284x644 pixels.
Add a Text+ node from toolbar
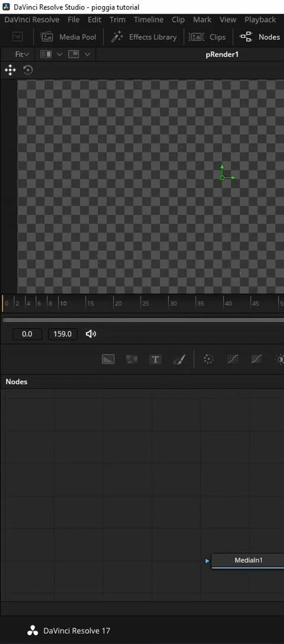(x=155, y=359)
